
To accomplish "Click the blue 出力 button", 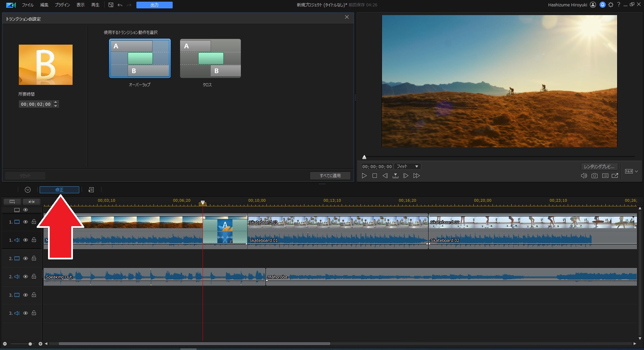I will click(154, 5).
